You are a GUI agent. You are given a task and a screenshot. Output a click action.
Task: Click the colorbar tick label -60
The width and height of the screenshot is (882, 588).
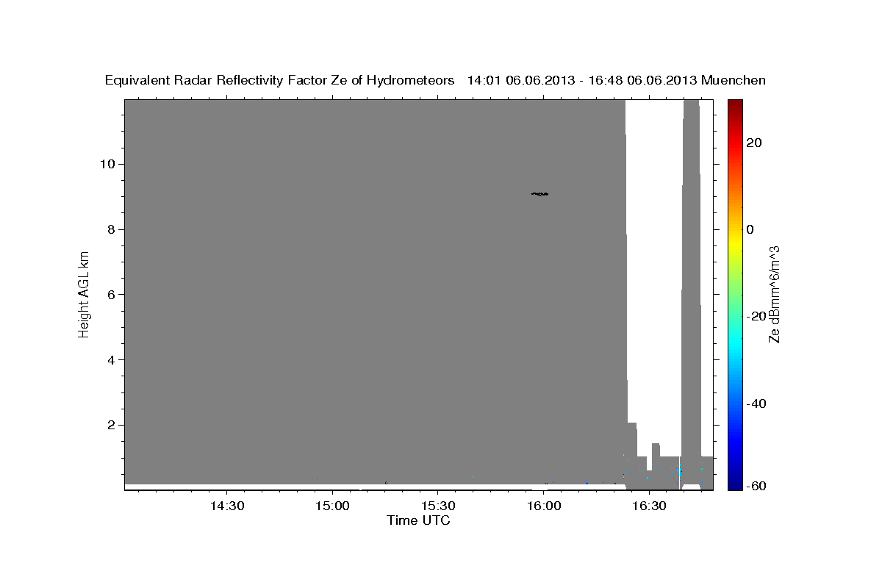756,486
